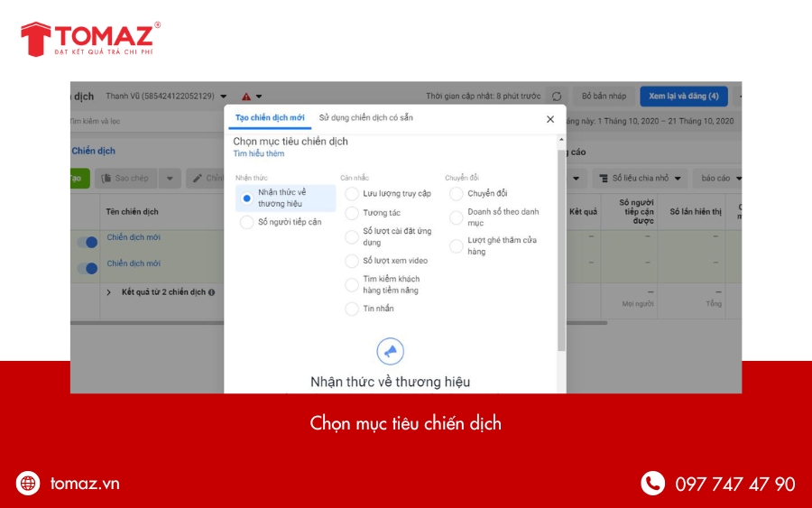The image size is (812, 508).
Task: Click the phone icon beside the phone number
Action: (x=652, y=484)
